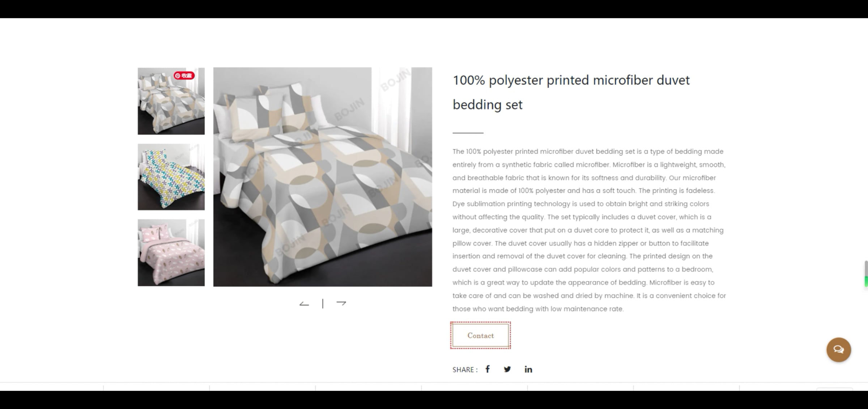The width and height of the screenshot is (868, 409).
Task: Select the pink bedding set thumbnail
Action: pos(171,253)
